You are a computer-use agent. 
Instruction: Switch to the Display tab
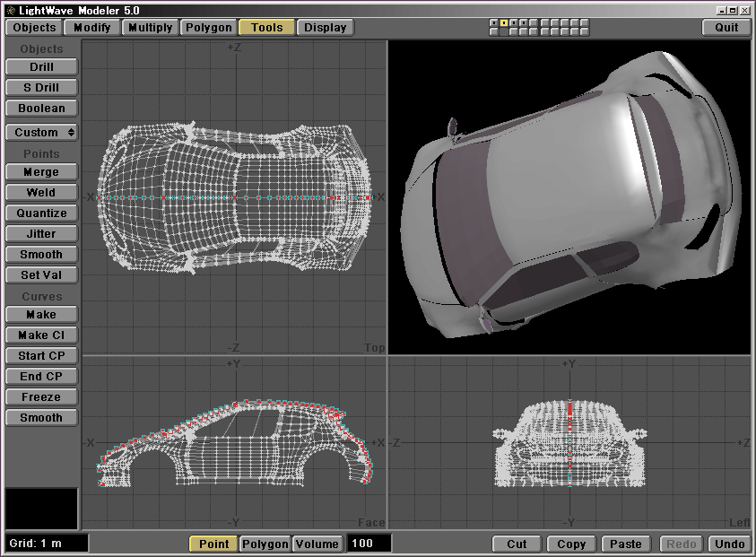pyautogui.click(x=325, y=27)
